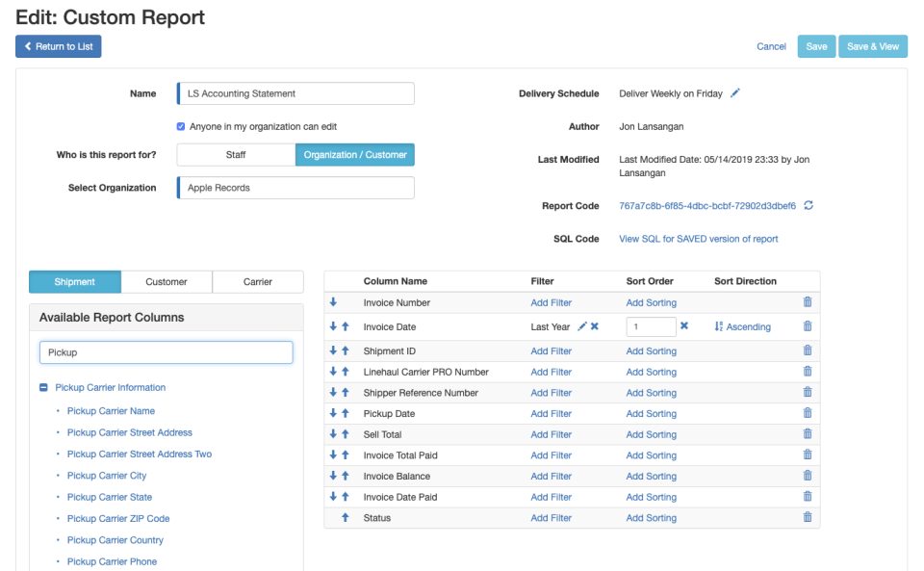Add Pickup Carrier State column
The height and width of the screenshot is (571, 924).
(110, 497)
